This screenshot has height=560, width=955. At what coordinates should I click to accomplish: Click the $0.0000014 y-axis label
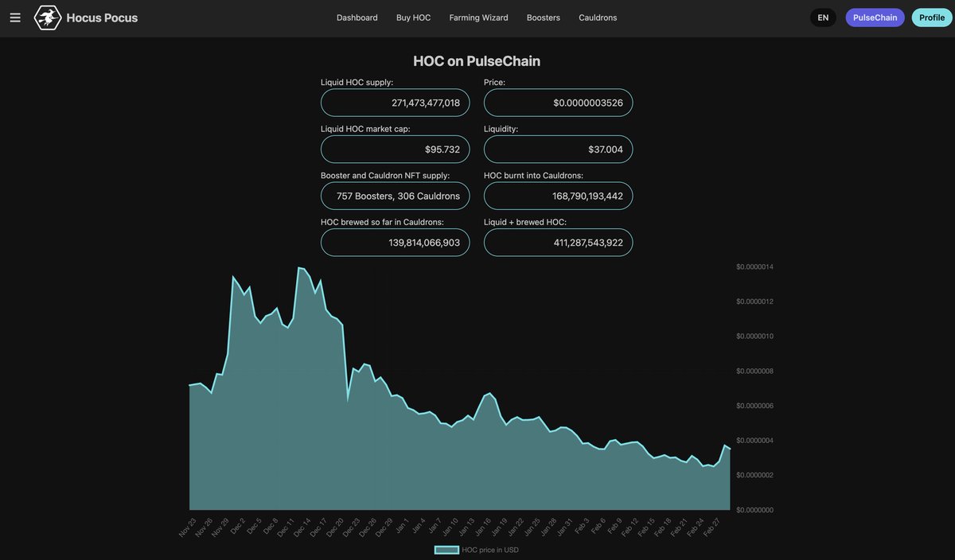(754, 266)
